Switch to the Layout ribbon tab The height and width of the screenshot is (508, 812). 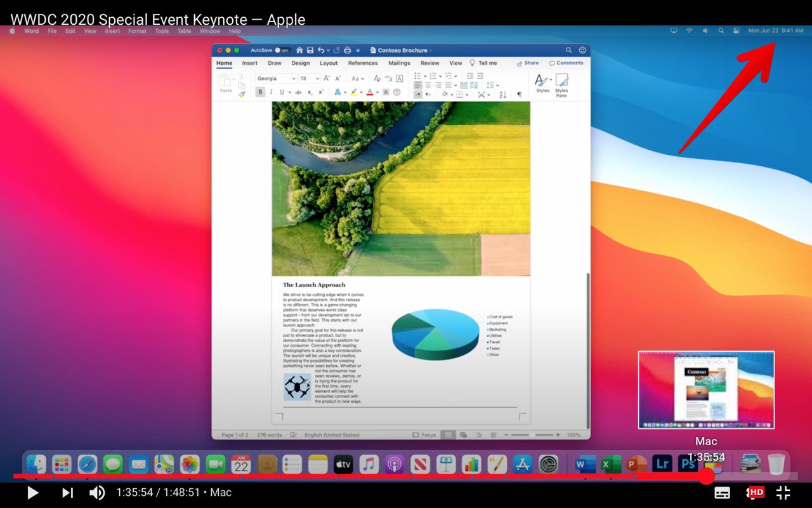pos(329,63)
